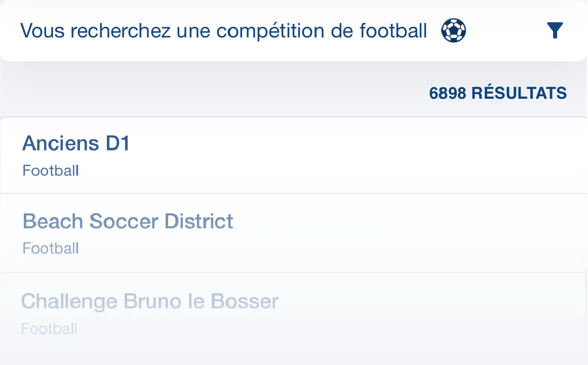Tap the Football text below Challenge Bruno le Bosser
This screenshot has height=365, width=588.
pos(49,329)
